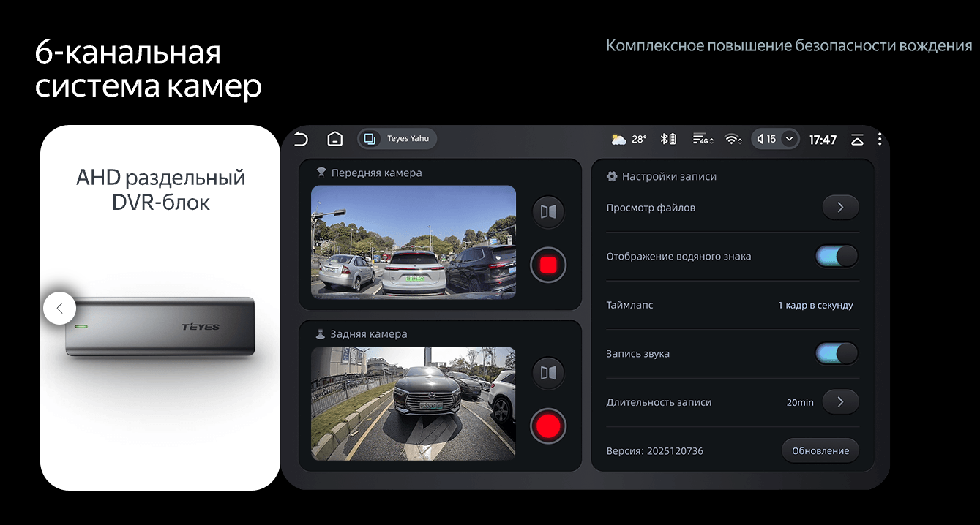Screen dimensions: 980x525
Task: Start recording on the rear camera
Action: 548,426
